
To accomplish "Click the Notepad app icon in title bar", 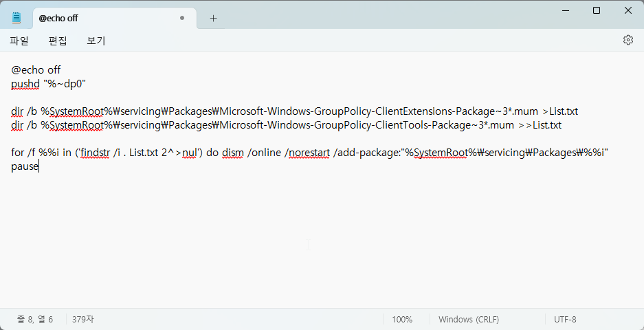I will pyautogui.click(x=16, y=18).
